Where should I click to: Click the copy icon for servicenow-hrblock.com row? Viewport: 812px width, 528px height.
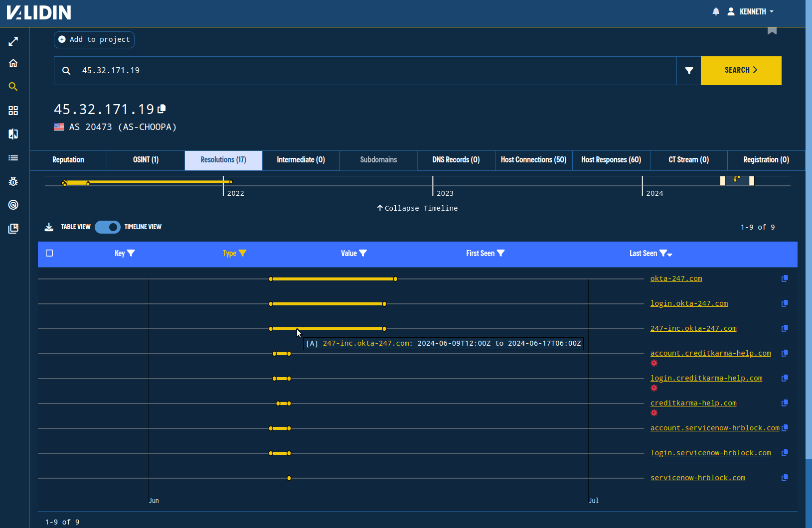(785, 478)
